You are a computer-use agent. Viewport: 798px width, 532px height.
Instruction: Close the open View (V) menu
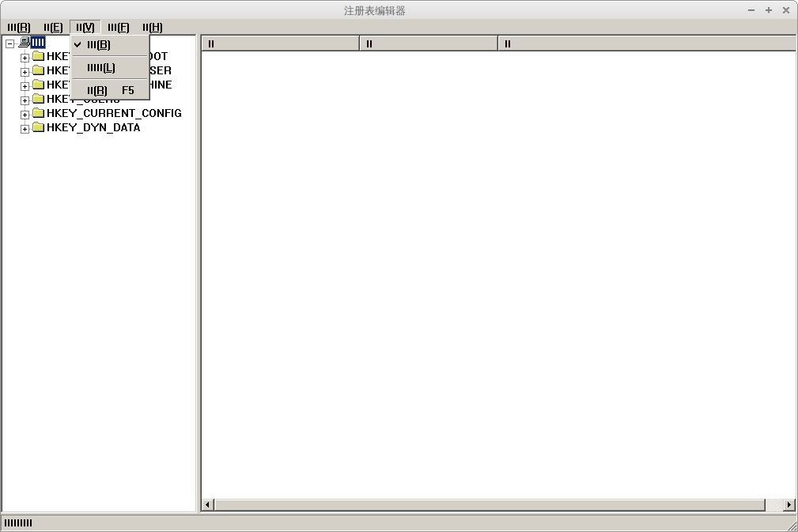(85, 28)
